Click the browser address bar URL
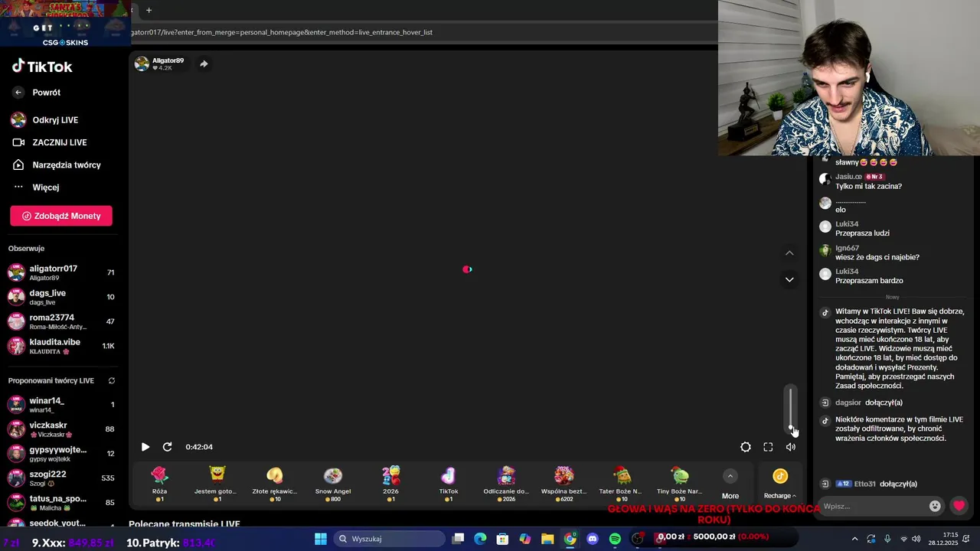Viewport: 980px width, 551px height. pos(282,32)
